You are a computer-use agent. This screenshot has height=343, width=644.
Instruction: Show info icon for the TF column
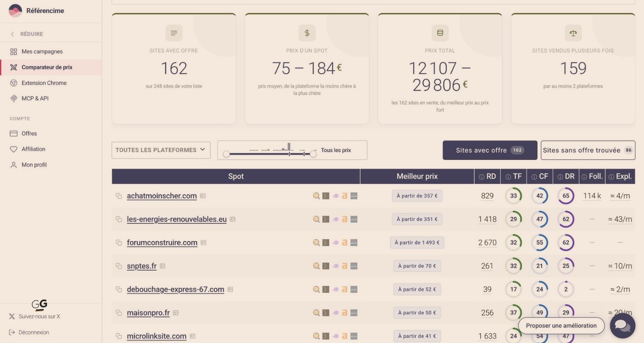508,177
